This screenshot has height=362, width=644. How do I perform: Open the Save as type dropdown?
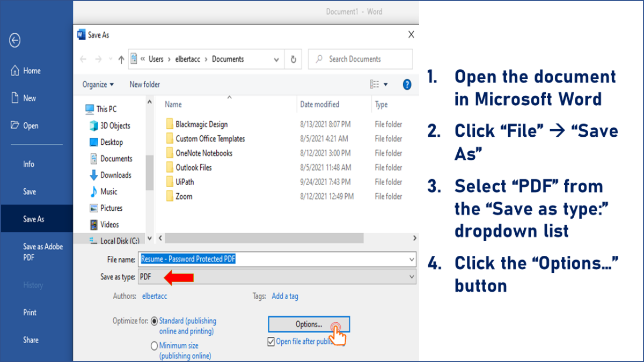point(413,277)
